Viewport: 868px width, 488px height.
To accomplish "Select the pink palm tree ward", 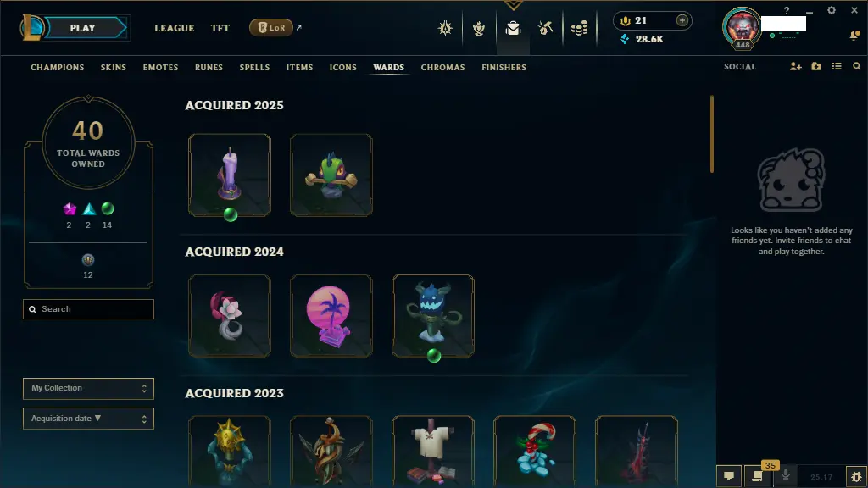I will [331, 316].
